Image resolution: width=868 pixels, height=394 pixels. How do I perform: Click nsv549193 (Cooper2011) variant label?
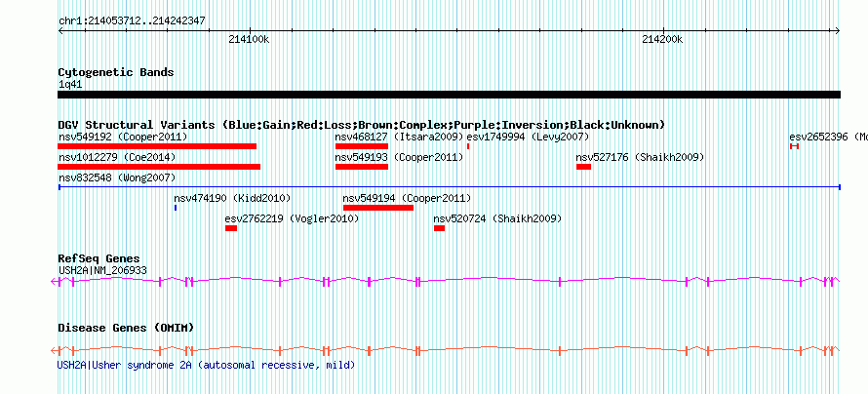[399, 158]
